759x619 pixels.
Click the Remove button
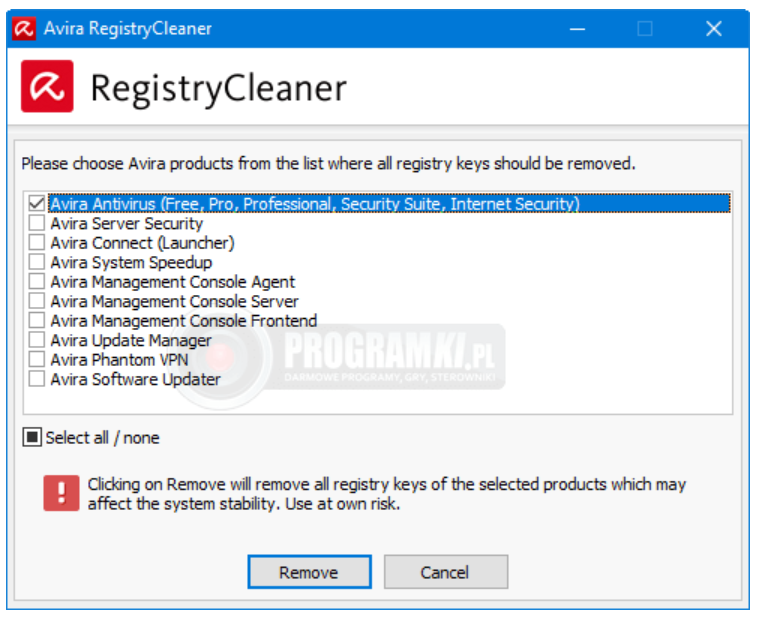pyautogui.click(x=309, y=572)
